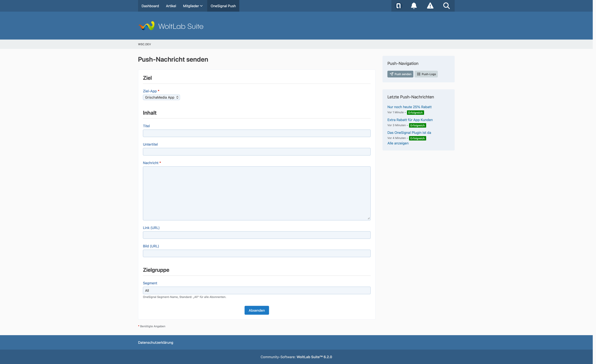Open the notifications bell
Viewport: 596px width, 364px height.
coord(414,6)
